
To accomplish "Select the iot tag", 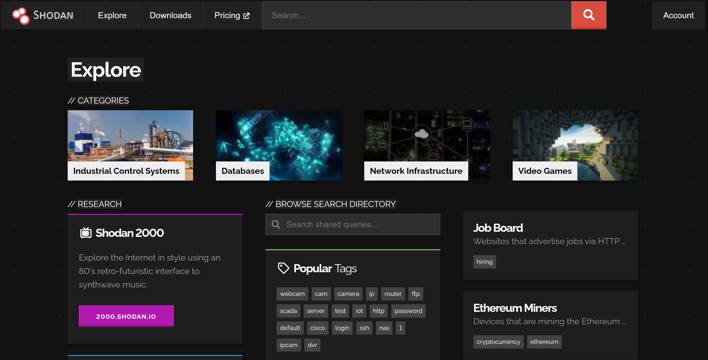I will tap(359, 311).
